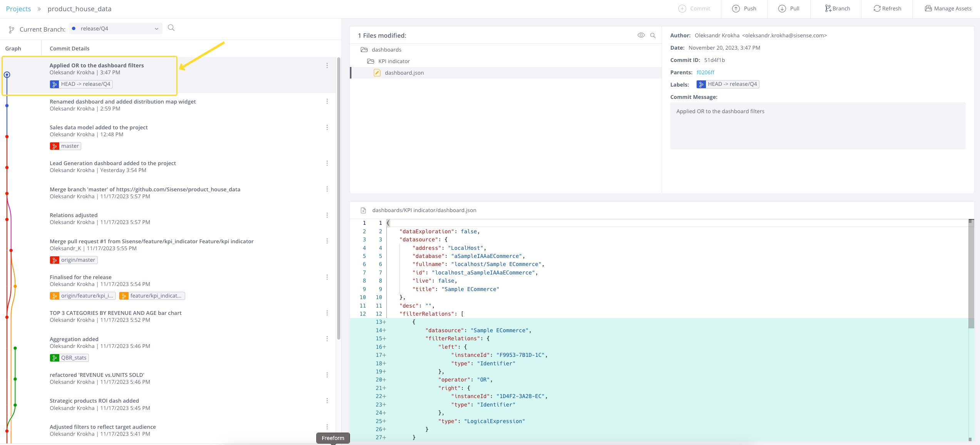Click the origin/feature/kpi_i... label

(x=83, y=296)
